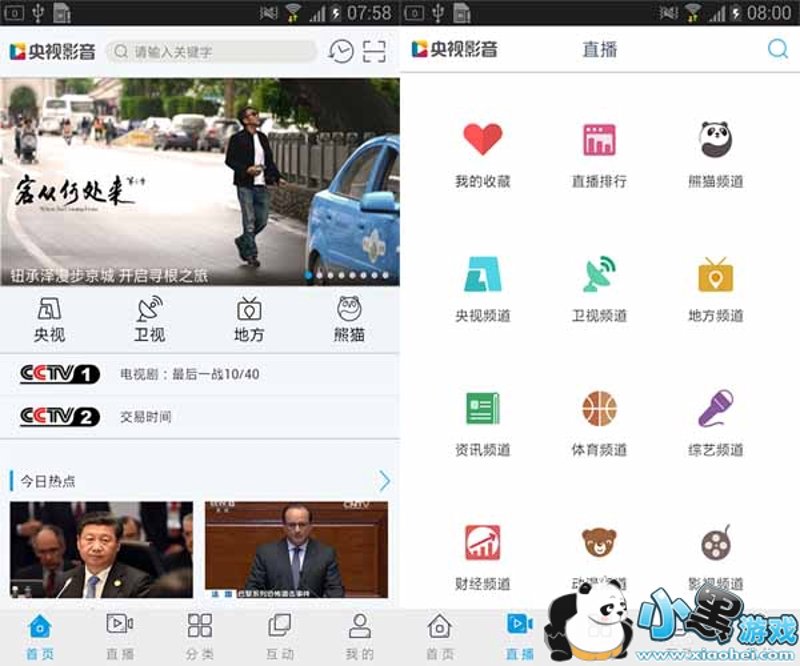
Task: Open the 央视 channel shortcut
Action: [x=49, y=320]
